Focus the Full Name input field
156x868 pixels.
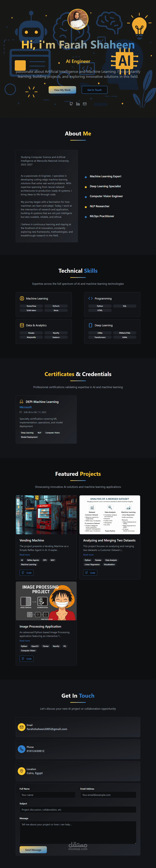click(47, 795)
